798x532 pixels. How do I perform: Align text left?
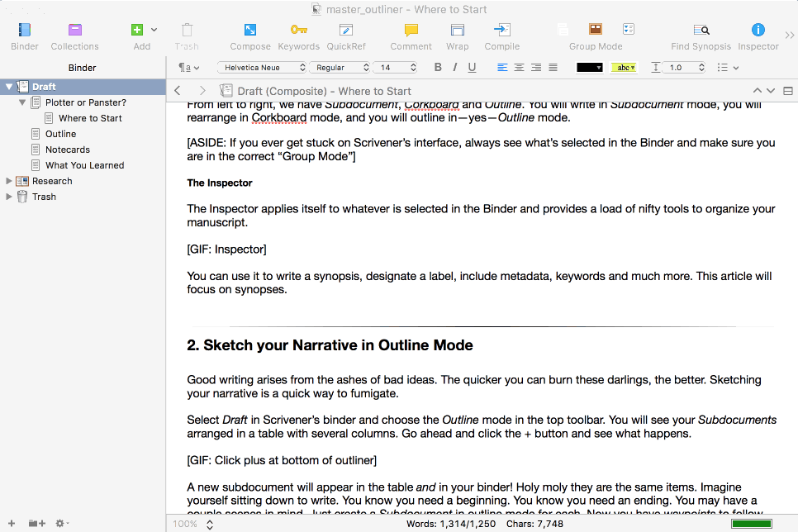[502, 67]
